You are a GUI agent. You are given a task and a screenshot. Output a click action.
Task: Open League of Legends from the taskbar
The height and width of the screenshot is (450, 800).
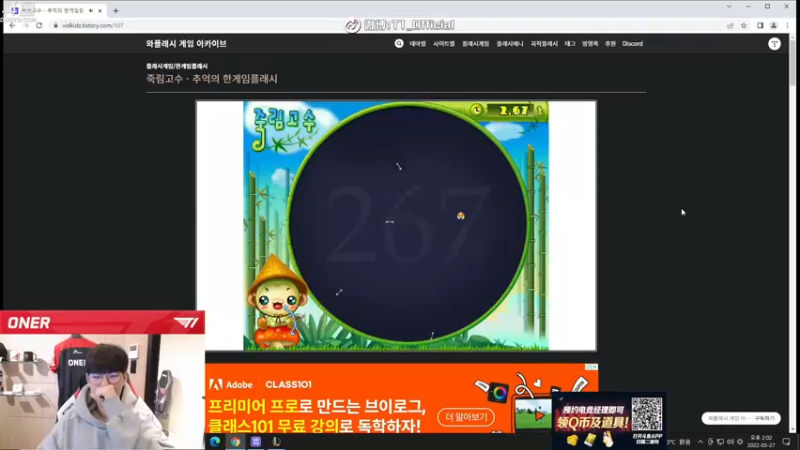pyautogui.click(x=276, y=442)
